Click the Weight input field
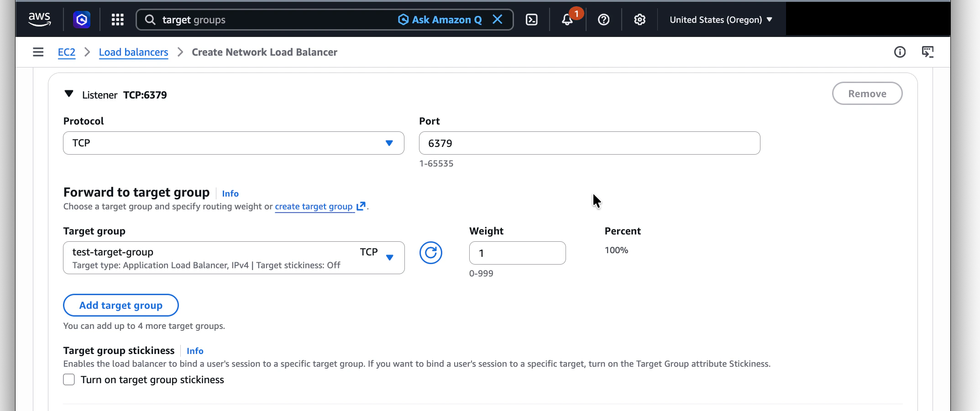The height and width of the screenshot is (411, 980). (x=517, y=253)
